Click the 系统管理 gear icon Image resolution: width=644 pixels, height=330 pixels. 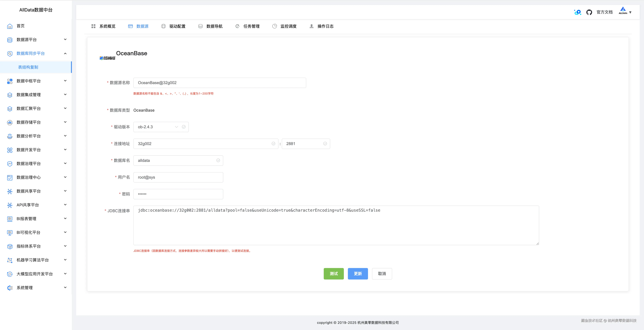(10, 288)
